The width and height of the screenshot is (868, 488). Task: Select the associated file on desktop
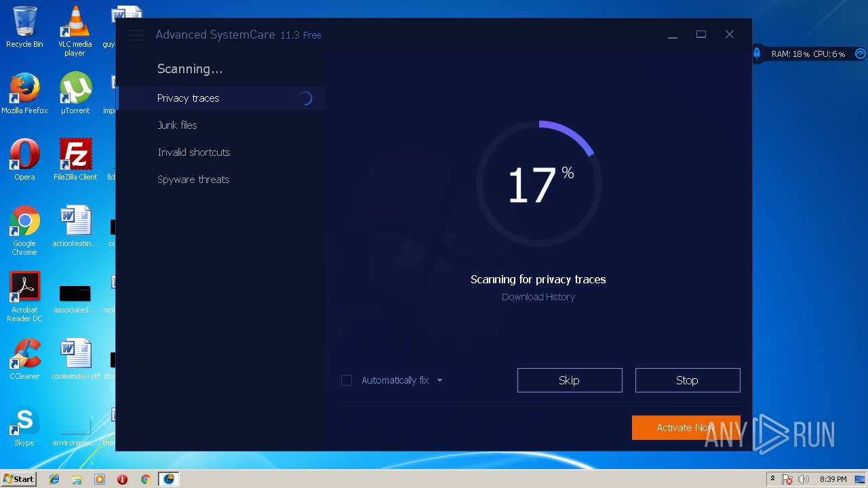point(75,299)
